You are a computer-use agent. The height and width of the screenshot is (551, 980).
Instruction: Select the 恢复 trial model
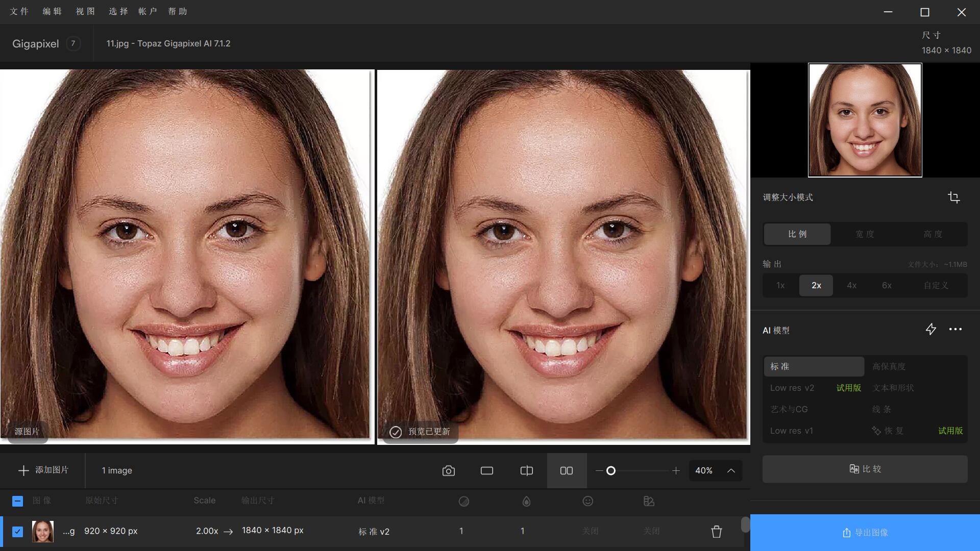point(916,431)
